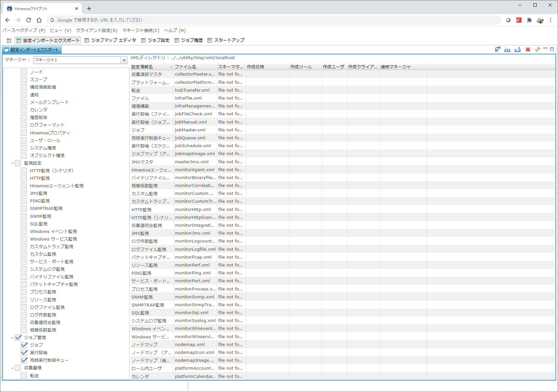Click the import settings icon
This screenshot has width=558, height=392.
click(x=507, y=49)
